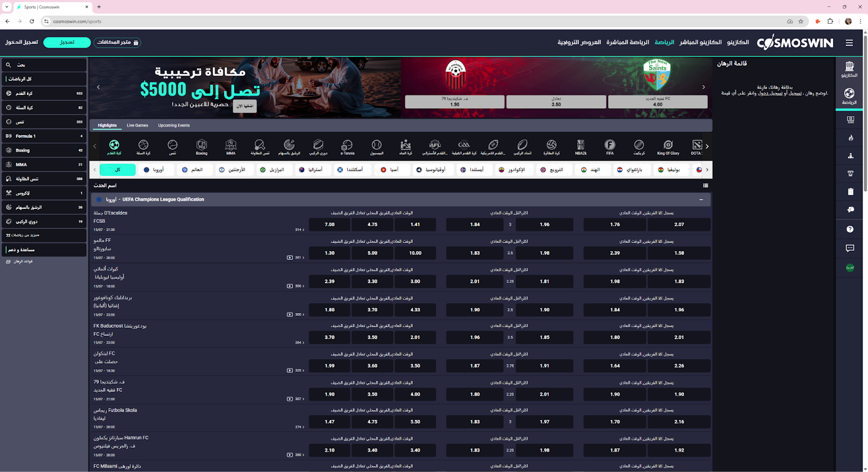Click the green Arabic language icon
868x472 pixels.
point(850,267)
